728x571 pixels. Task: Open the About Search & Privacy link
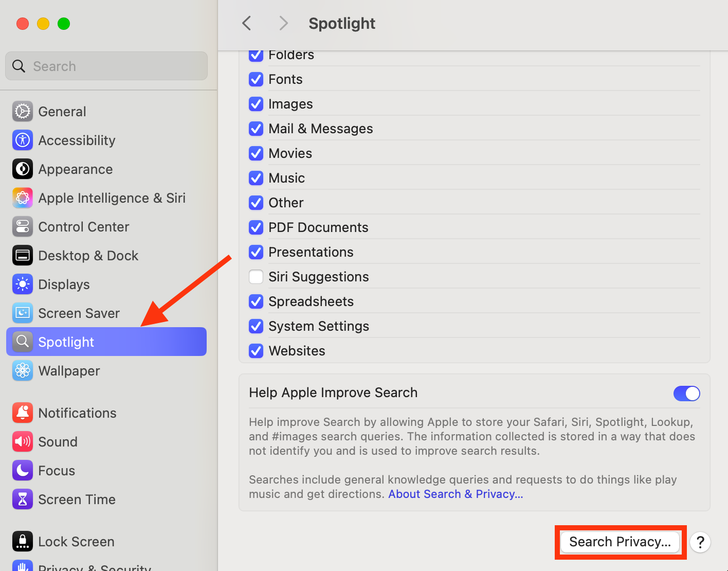tap(455, 494)
